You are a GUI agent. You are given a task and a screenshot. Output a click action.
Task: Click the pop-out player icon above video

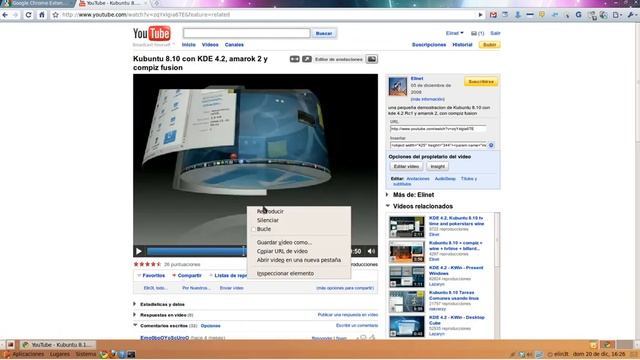pyautogui.click(x=307, y=59)
